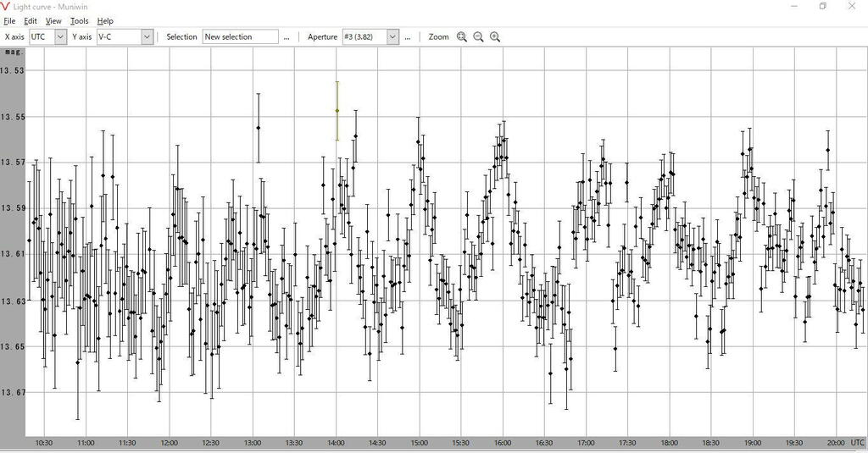Click the 10:30 time axis label
This screenshot has height=453, width=868.
pyautogui.click(x=44, y=443)
